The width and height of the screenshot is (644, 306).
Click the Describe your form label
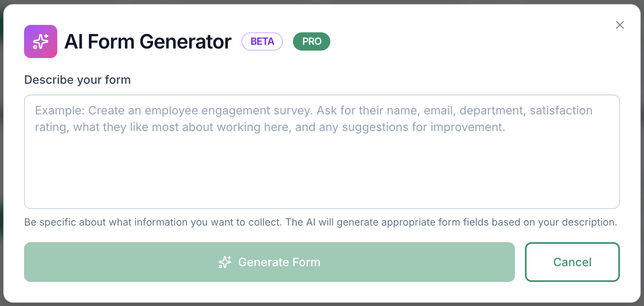[77, 80]
